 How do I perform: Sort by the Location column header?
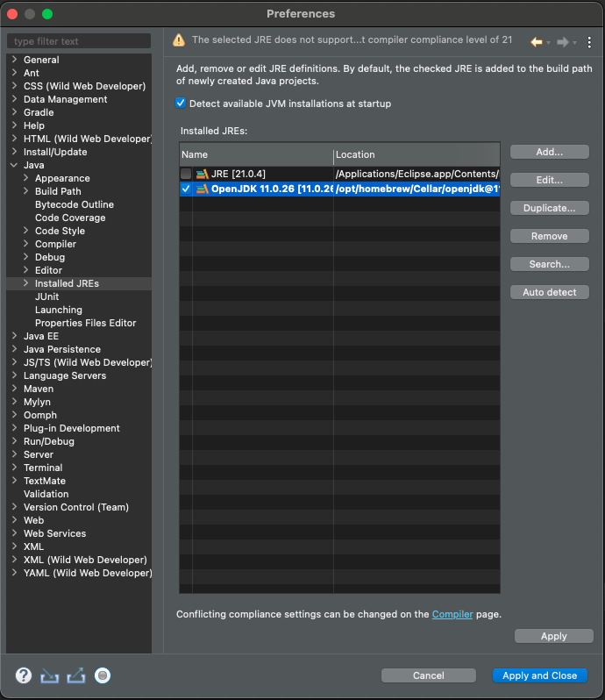pos(416,154)
